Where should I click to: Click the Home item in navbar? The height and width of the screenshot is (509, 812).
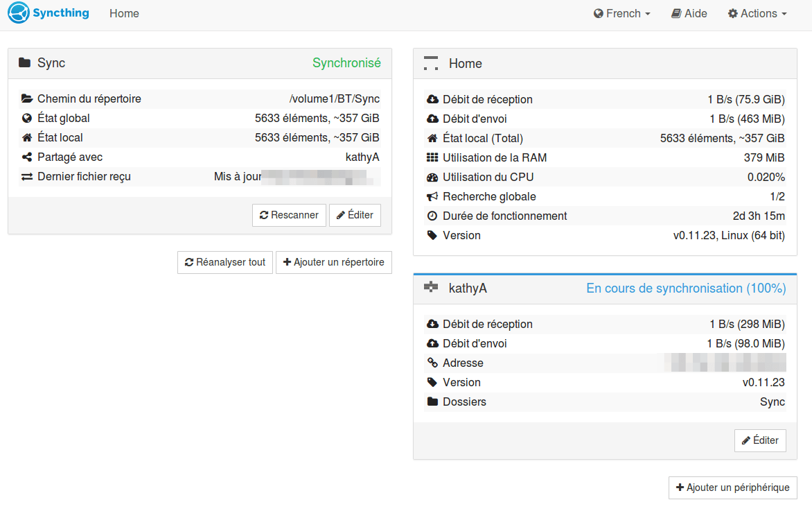click(124, 13)
